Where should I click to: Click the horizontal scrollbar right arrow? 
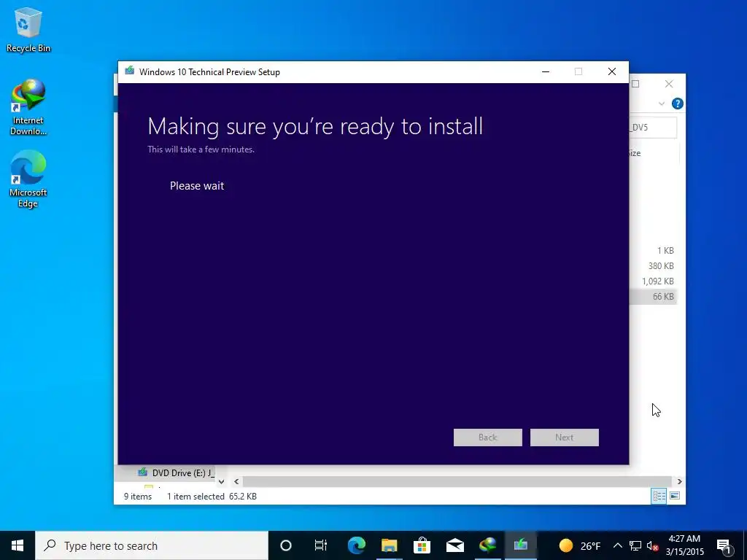click(679, 482)
